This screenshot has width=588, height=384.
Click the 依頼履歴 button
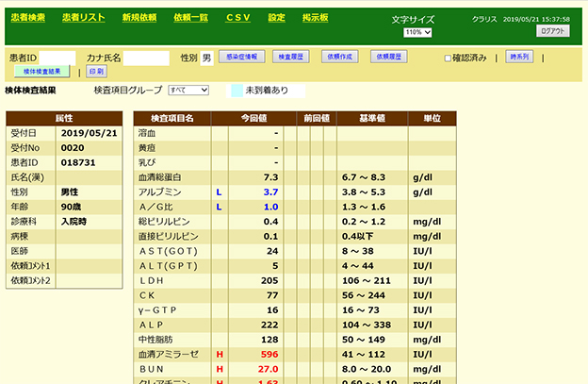389,58
